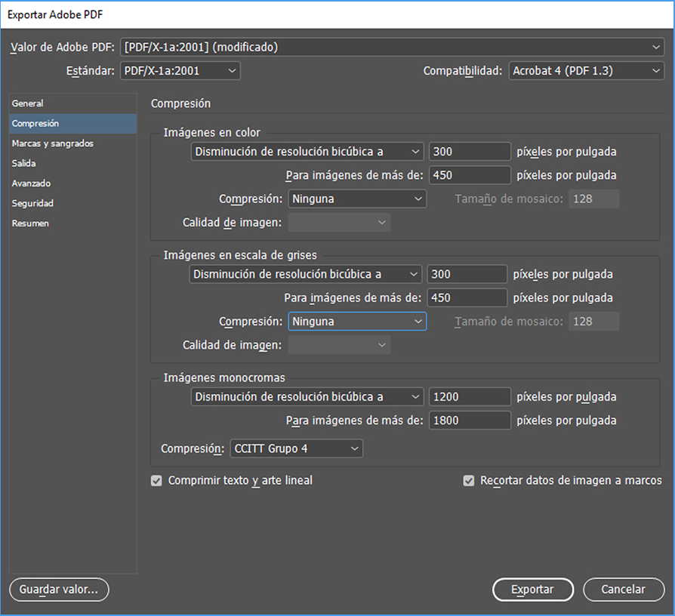This screenshot has width=675, height=616.
Task: Open the disabled Calidad de imagen dropdown for color images
Action: 339,223
